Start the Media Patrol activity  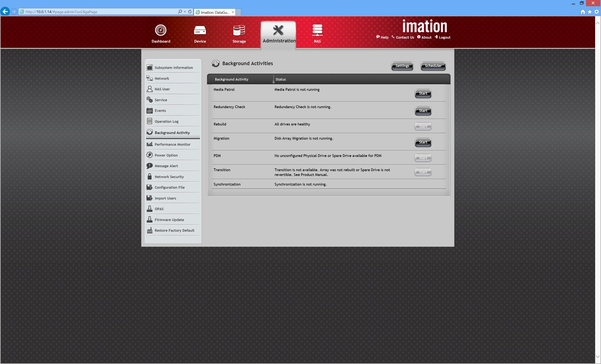[x=423, y=94]
